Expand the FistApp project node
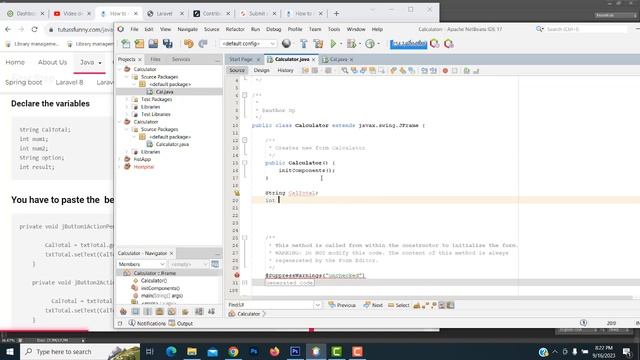Screen dimensions: 640x360 point(120,159)
